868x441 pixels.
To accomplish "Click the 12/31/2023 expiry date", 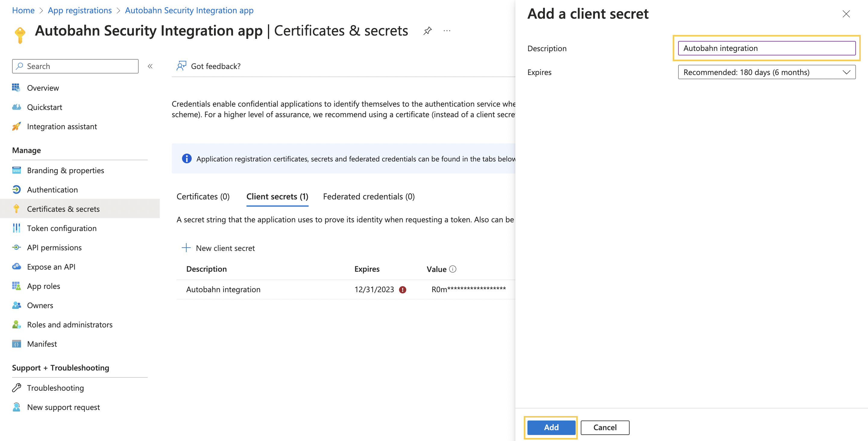I will click(374, 290).
